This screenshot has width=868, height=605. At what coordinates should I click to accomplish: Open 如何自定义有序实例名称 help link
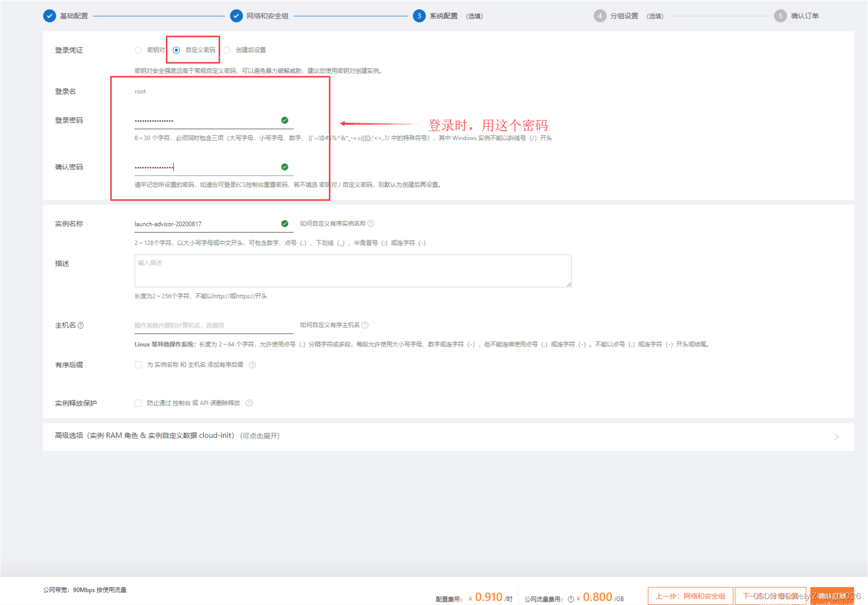click(x=333, y=224)
